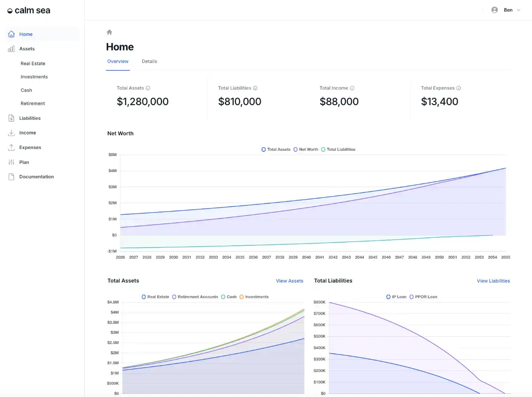
Task: Click the info icon beside Total Expenses
Action: [458, 88]
